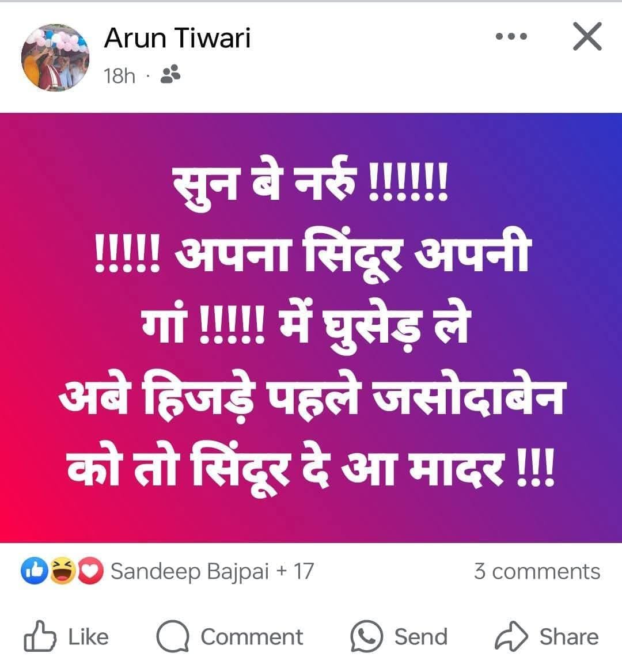This screenshot has width=622, height=672.
Task: Tap the Comment button label
Action: tap(252, 637)
